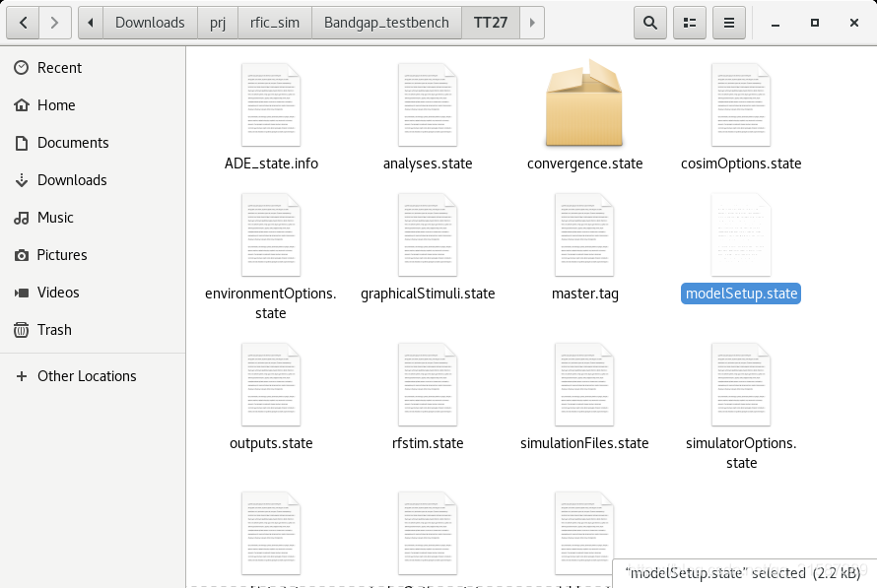Open Recent in the sidebar
This screenshot has width=877, height=588.
click(93, 68)
